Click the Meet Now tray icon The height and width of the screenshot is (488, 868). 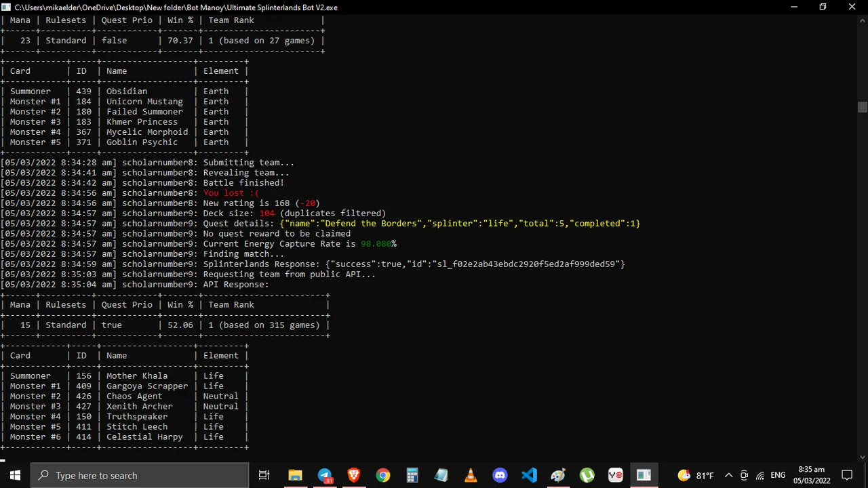pos(744,475)
